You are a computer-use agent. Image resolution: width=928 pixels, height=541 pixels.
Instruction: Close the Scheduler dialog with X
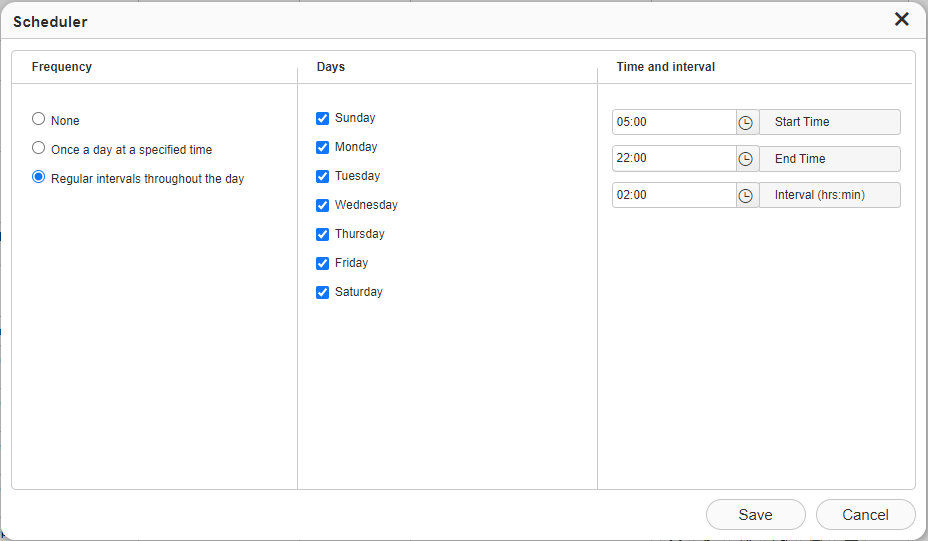pyautogui.click(x=901, y=20)
